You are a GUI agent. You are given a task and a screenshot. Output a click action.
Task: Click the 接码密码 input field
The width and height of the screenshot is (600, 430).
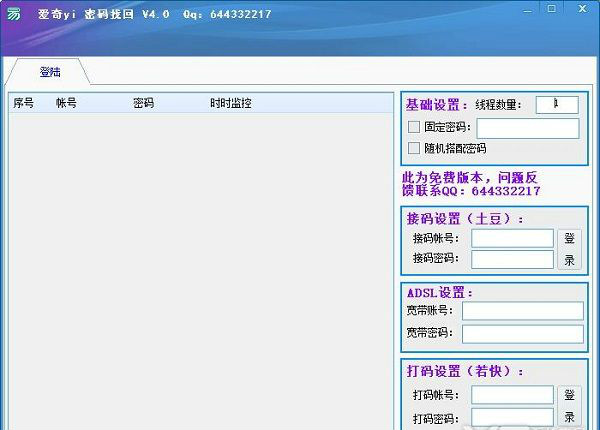click(x=512, y=259)
